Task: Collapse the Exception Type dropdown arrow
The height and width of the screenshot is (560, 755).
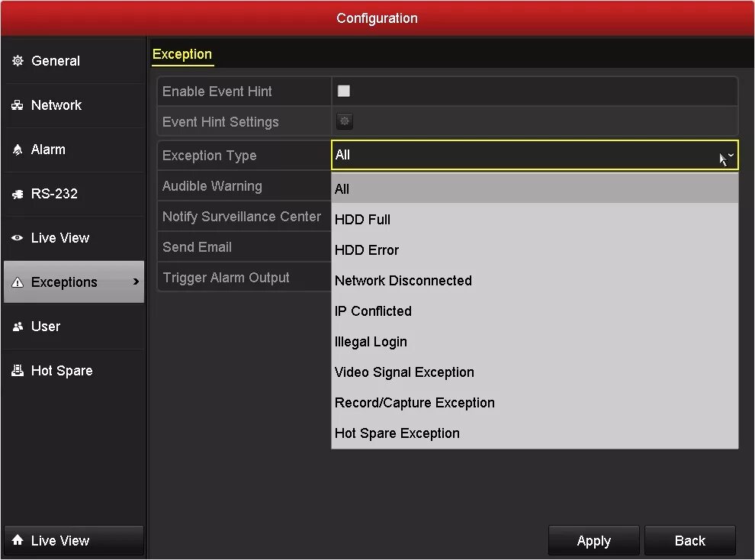Action: (x=731, y=155)
